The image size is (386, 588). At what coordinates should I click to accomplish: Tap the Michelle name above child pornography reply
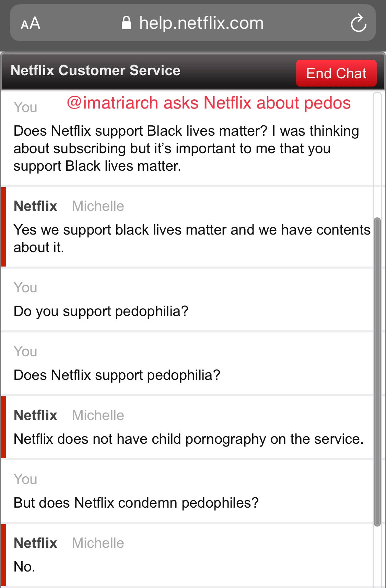(98, 415)
